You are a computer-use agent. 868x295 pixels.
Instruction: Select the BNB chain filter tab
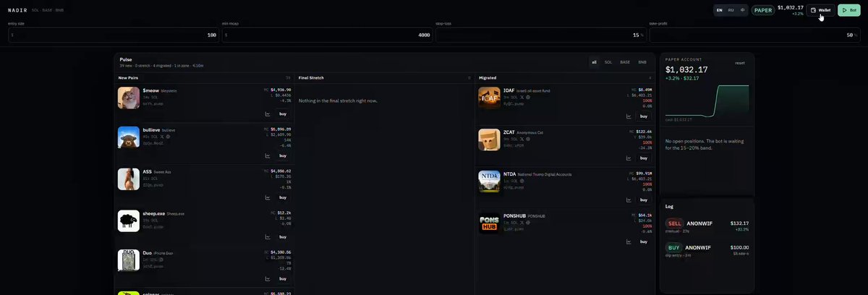click(x=642, y=62)
